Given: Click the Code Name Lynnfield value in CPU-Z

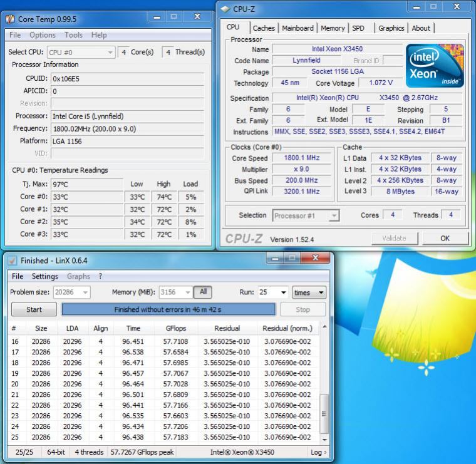Looking at the screenshot, I should [306, 60].
